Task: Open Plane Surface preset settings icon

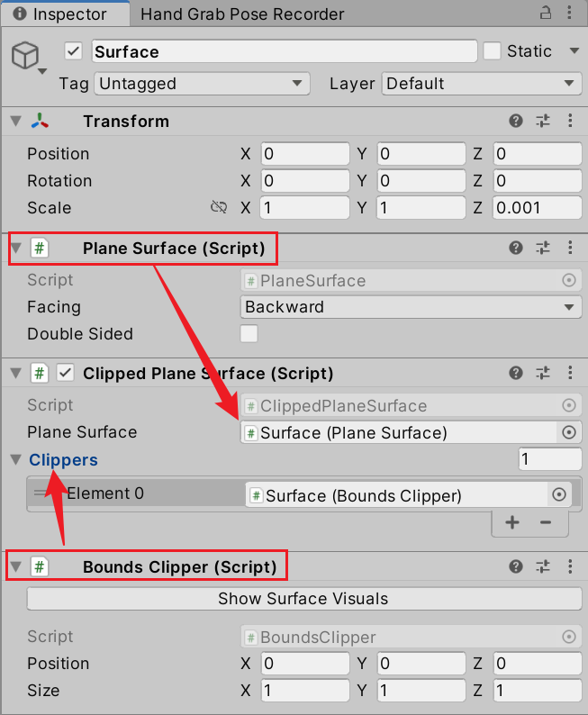Action: [543, 248]
